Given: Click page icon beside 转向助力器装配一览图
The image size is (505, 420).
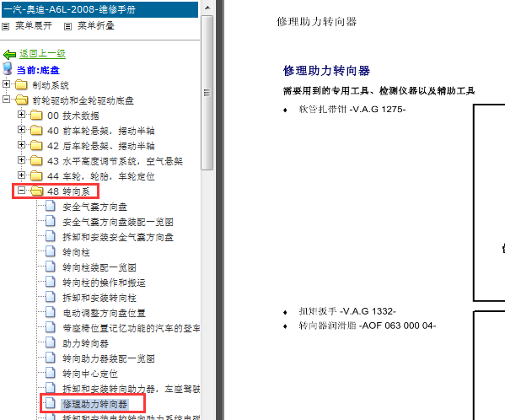Looking at the screenshot, I should coord(51,358).
